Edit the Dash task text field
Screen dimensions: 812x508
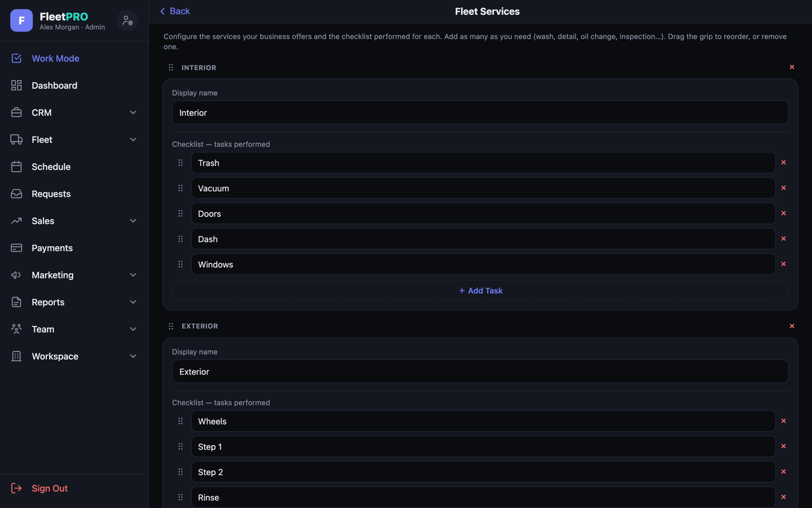click(x=483, y=239)
